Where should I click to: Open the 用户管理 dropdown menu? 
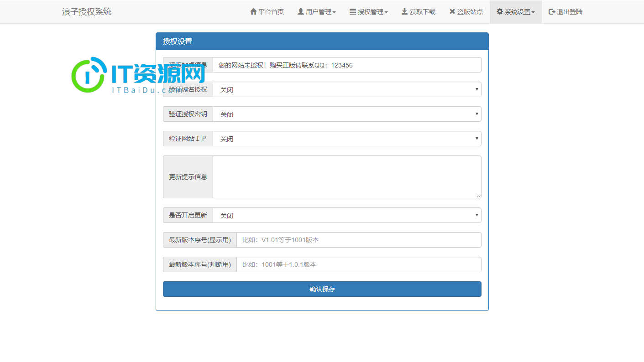pos(317,12)
